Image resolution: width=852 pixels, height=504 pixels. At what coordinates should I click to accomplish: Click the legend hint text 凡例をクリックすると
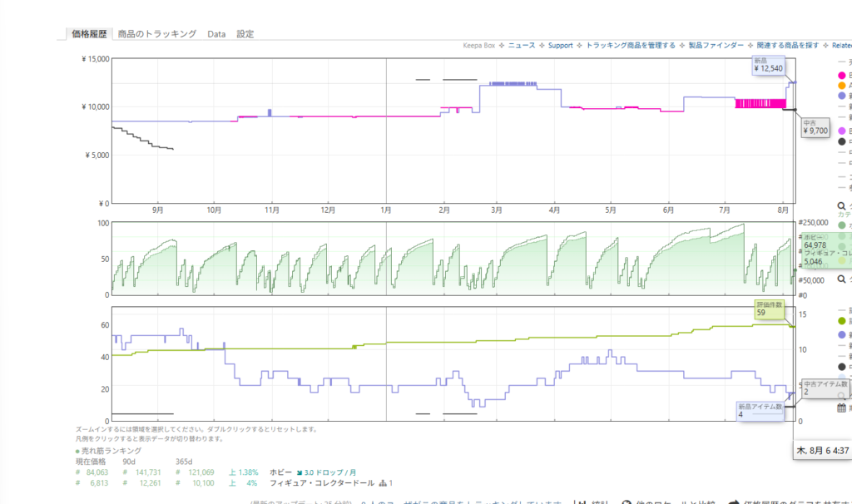(x=150, y=439)
